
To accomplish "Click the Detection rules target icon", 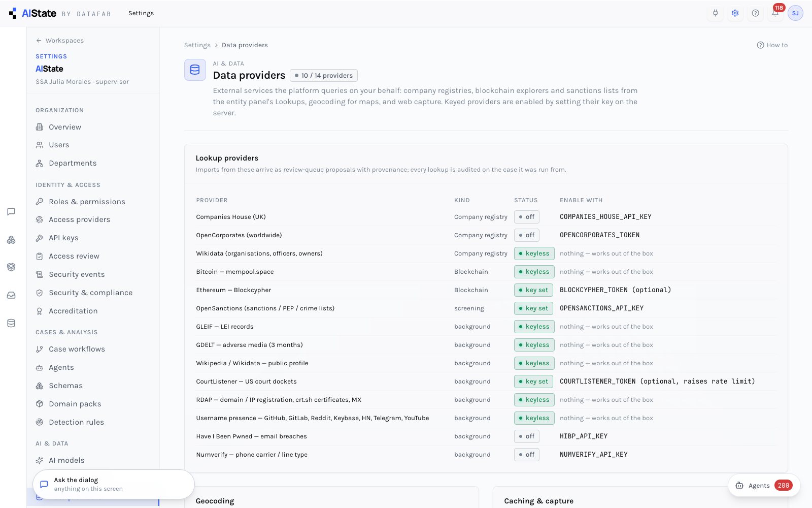I will coord(40,423).
